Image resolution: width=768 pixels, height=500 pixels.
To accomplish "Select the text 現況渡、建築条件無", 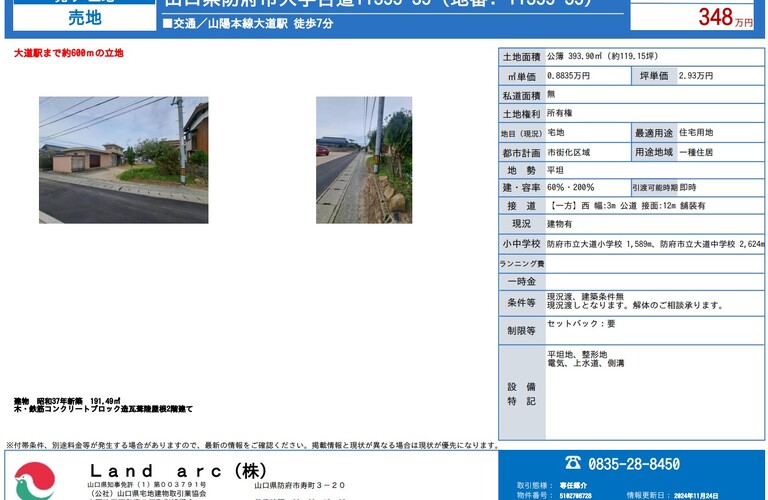I will point(585,297).
